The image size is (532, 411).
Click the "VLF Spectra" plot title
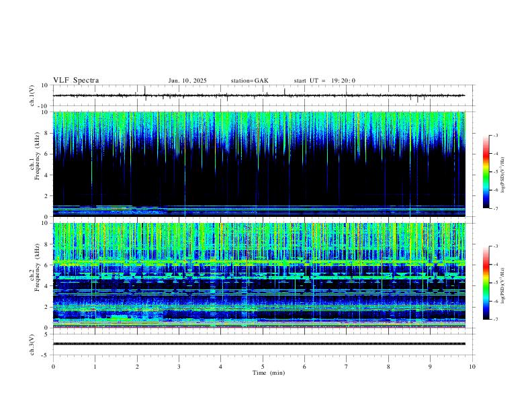coord(76,81)
